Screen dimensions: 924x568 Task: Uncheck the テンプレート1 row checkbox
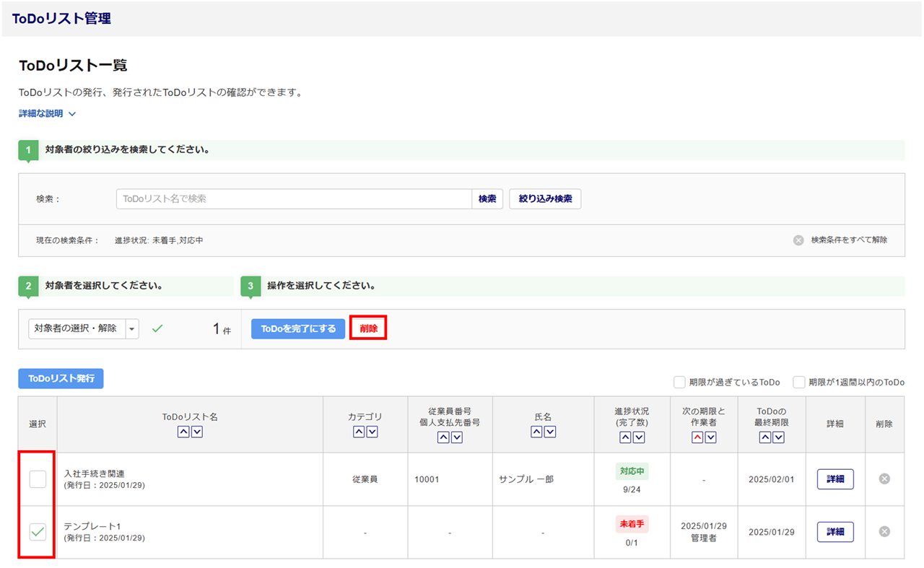click(x=38, y=532)
